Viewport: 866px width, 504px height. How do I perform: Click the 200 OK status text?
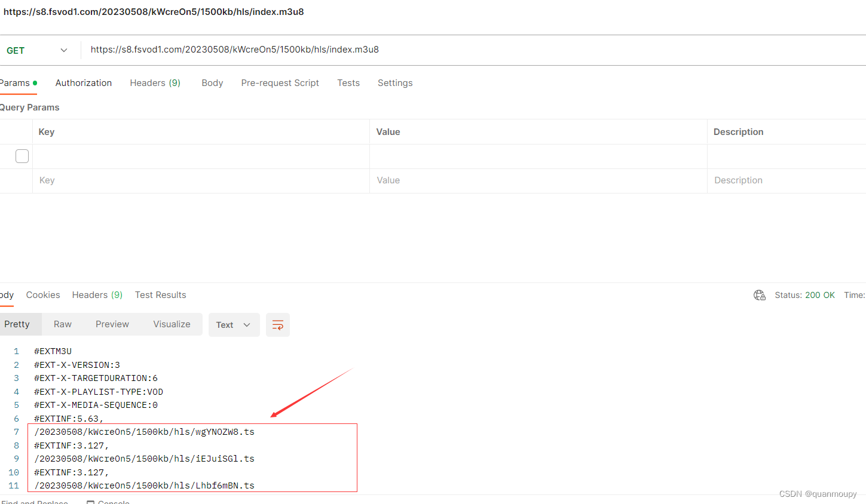[x=820, y=295]
